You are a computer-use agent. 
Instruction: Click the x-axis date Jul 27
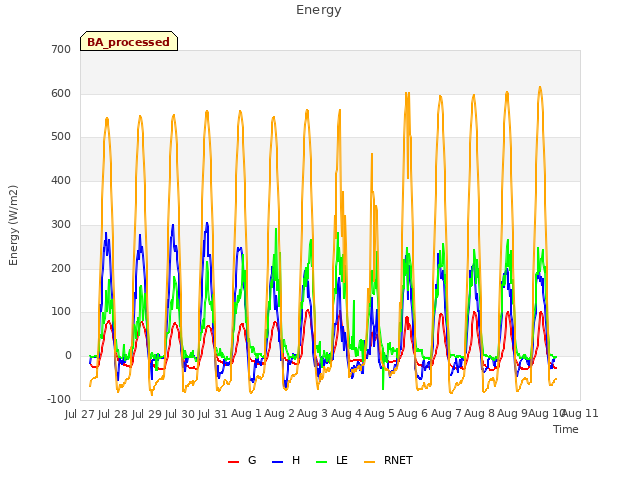pyautogui.click(x=80, y=414)
